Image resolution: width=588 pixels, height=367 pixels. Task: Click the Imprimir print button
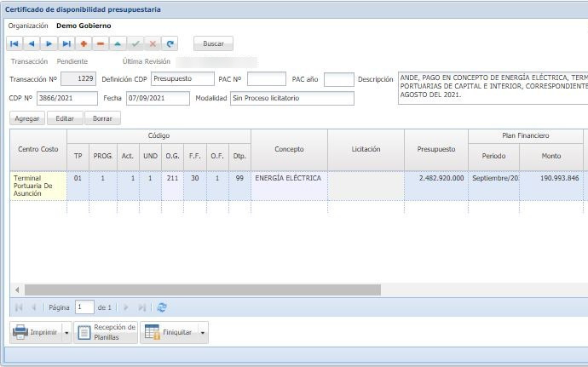pos(36,332)
